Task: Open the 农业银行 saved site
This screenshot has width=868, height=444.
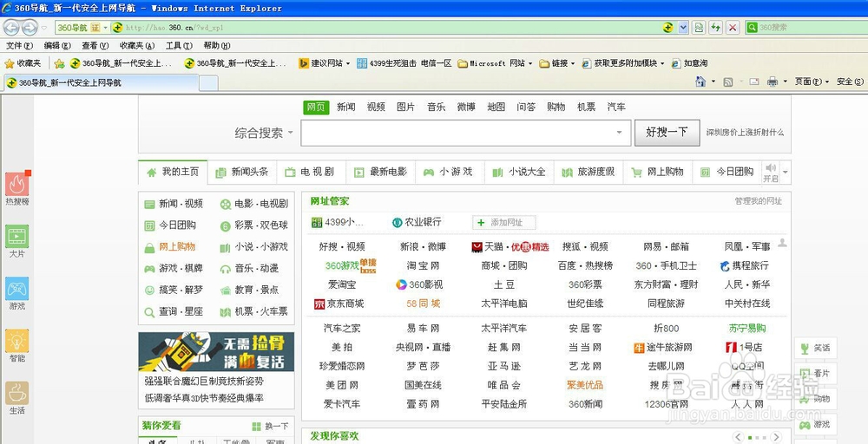Action: tap(417, 222)
